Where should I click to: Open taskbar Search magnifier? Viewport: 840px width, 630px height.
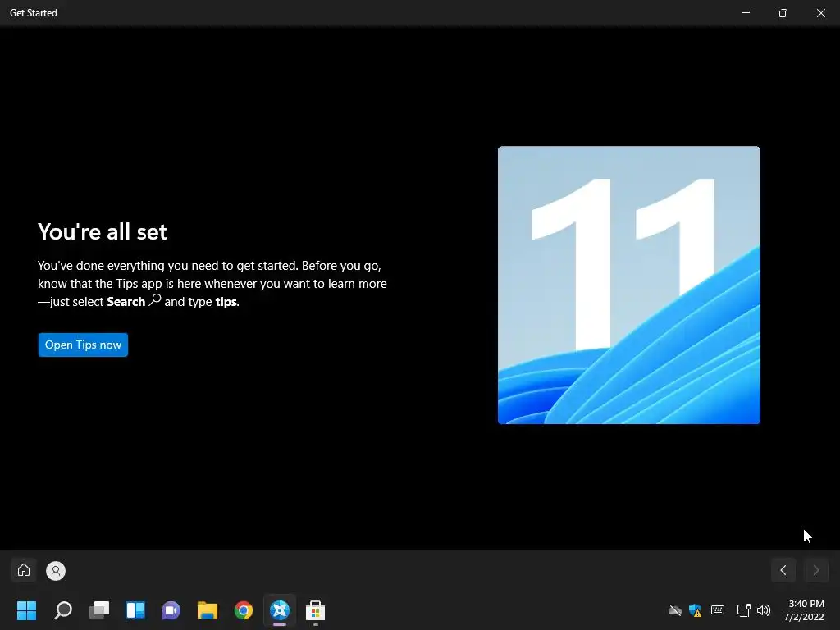63,610
